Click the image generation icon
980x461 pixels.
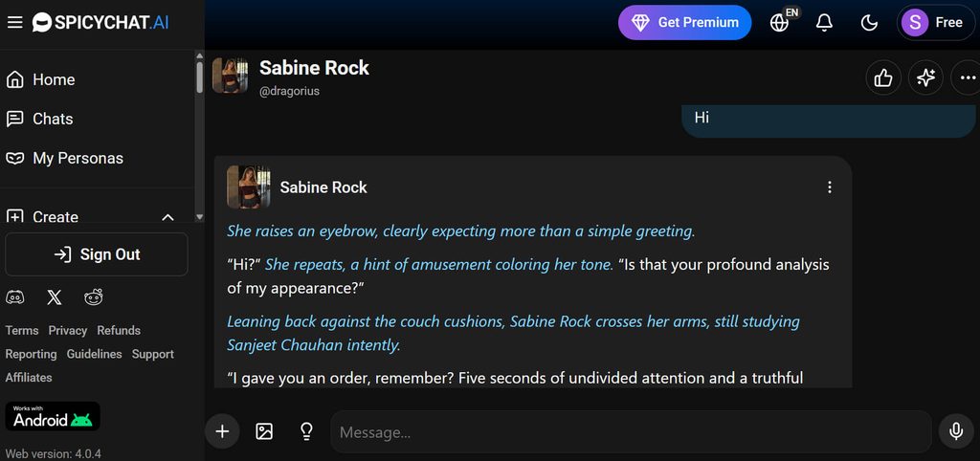264,431
